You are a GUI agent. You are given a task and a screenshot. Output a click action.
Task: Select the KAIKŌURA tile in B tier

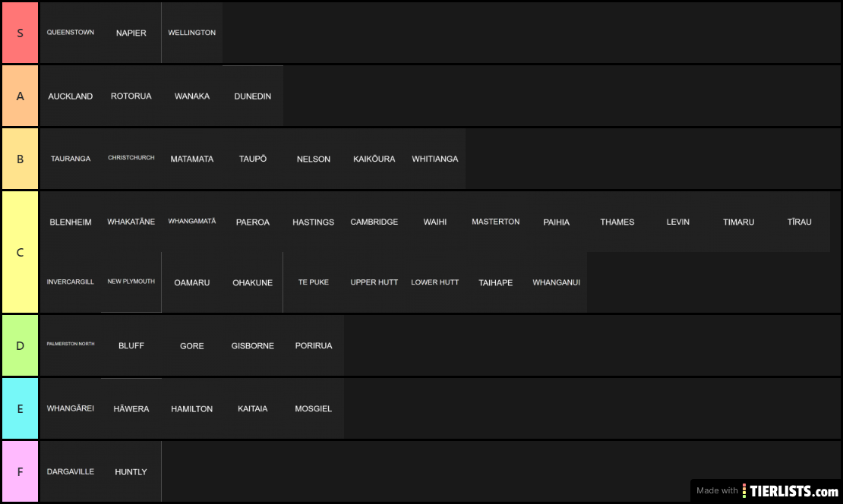[x=374, y=159]
